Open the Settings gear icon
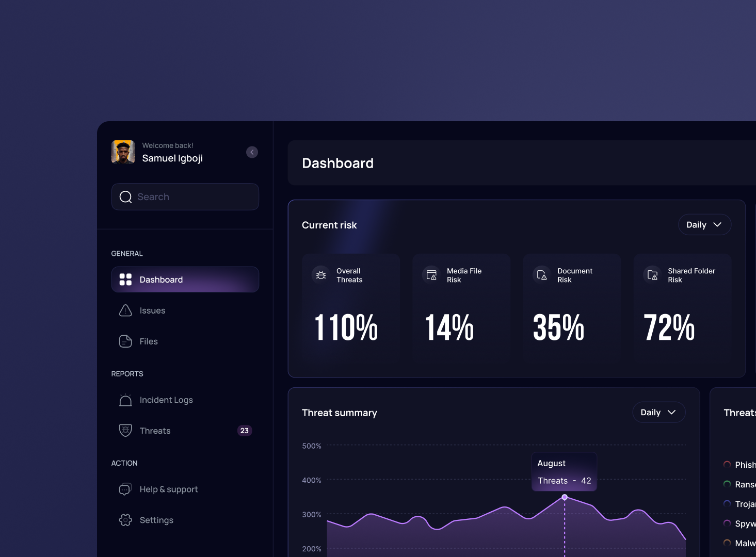The image size is (756, 557). click(125, 520)
